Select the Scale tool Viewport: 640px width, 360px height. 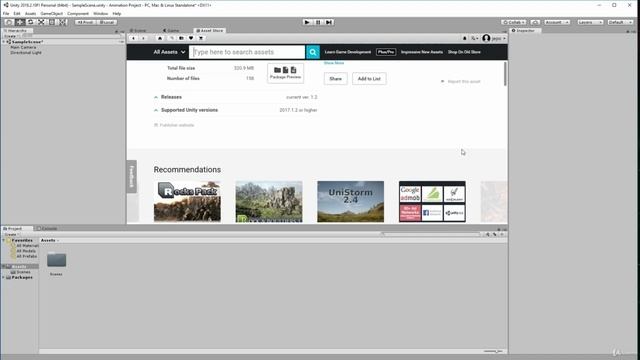click(x=41, y=22)
